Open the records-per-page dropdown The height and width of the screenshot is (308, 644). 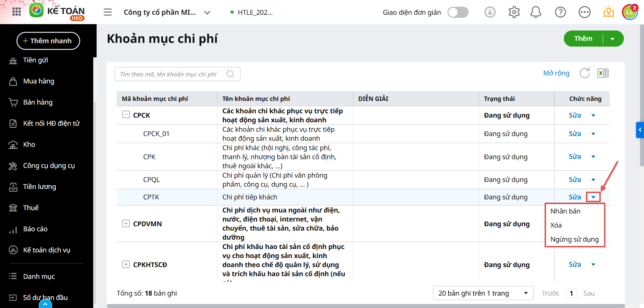[x=483, y=293]
